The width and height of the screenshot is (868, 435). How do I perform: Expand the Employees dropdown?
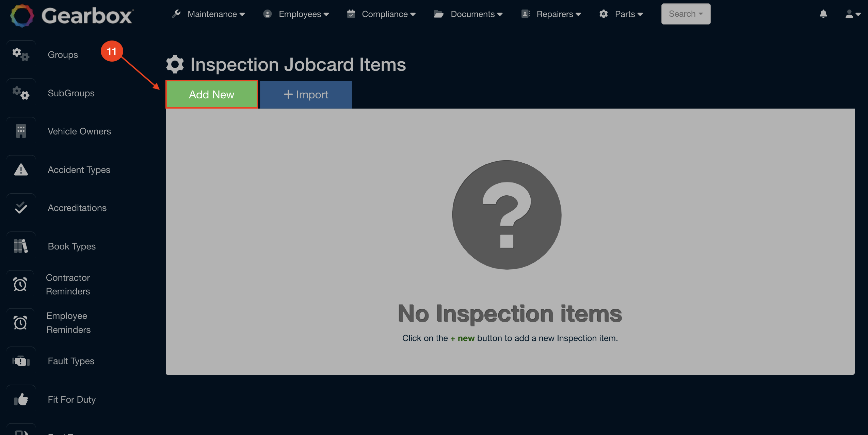(300, 14)
